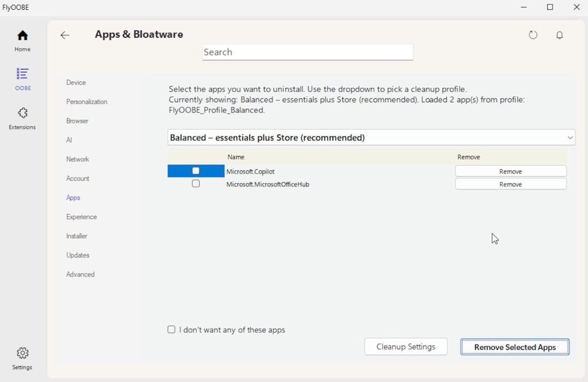Maximize the FlyOOBE window

tap(550, 7)
